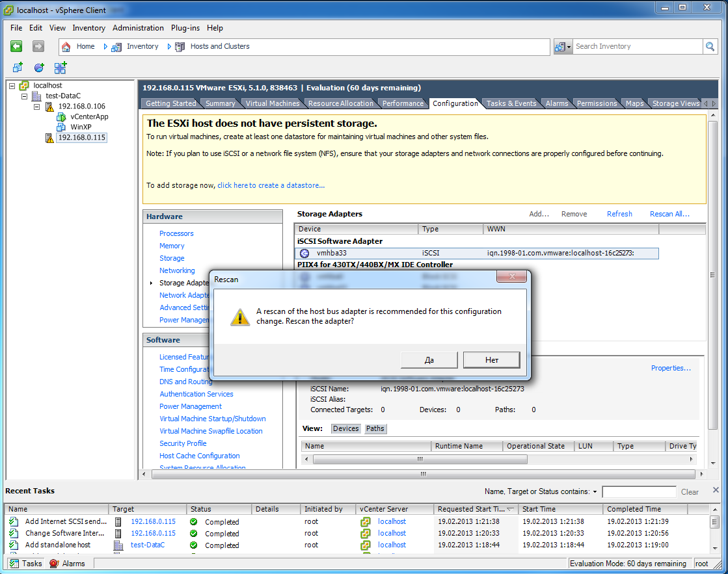The width and height of the screenshot is (728, 574).
Task: Click the green Completed status icon for Change Software task
Action: point(194,533)
